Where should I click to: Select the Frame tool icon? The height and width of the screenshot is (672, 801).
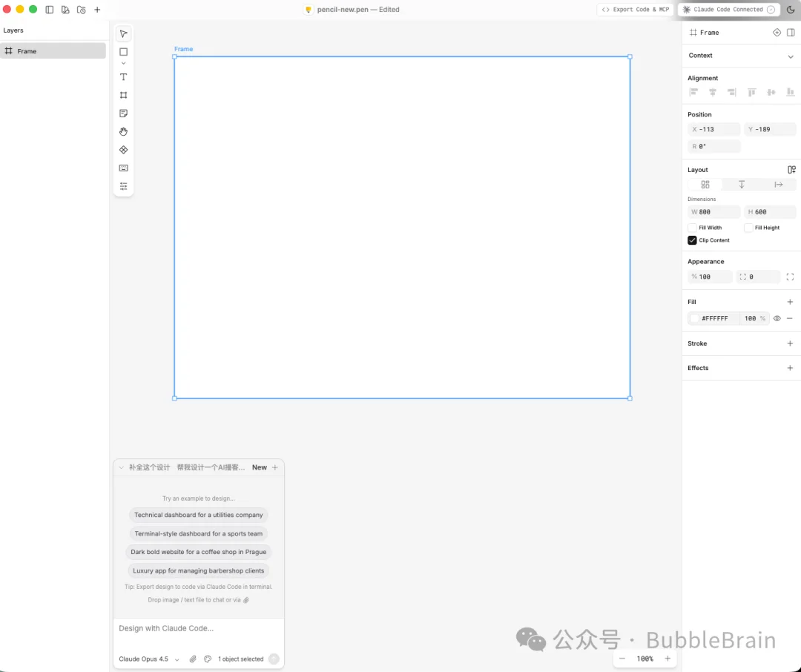coord(124,95)
